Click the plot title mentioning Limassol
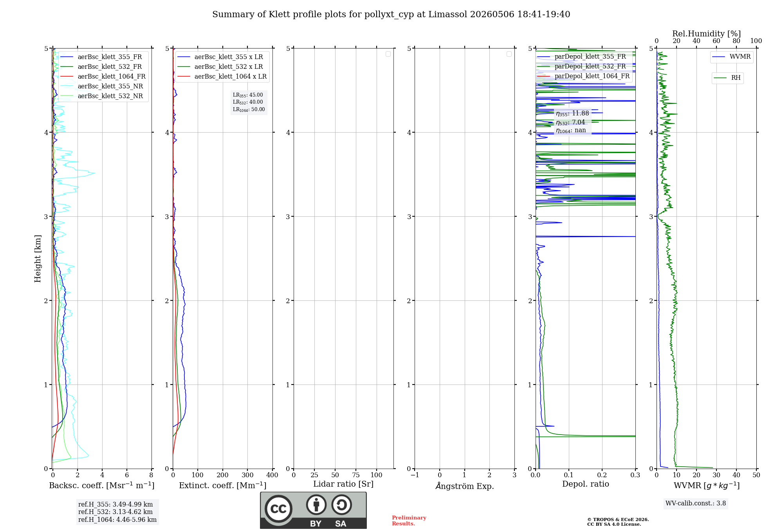This screenshot has height=532, width=783. point(391,14)
